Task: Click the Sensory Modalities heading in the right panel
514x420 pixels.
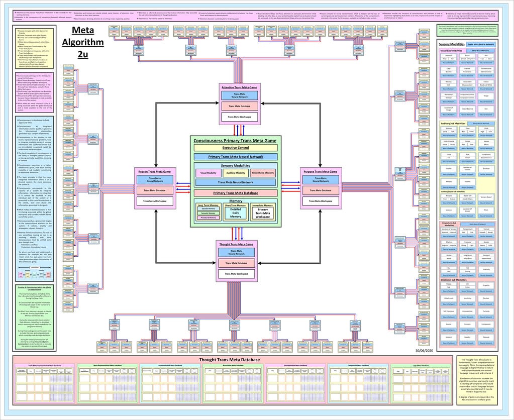Action: 451,44
